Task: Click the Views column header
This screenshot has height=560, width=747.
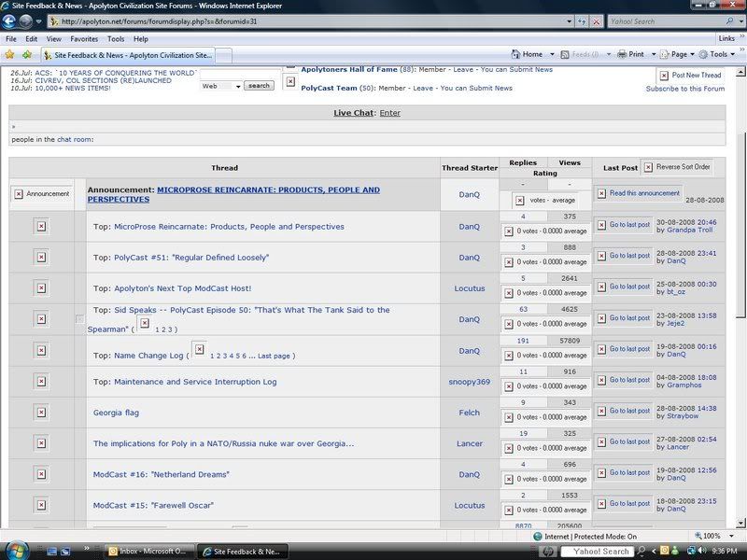Action: (570, 162)
